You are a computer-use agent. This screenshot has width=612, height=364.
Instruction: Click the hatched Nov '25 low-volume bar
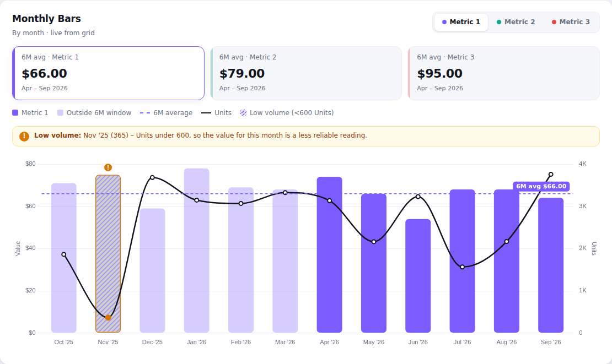point(108,254)
